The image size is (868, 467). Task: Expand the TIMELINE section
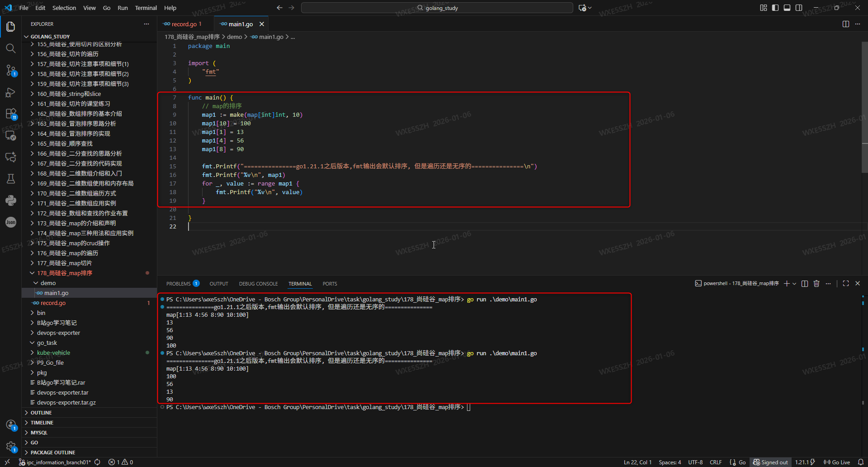click(90, 423)
